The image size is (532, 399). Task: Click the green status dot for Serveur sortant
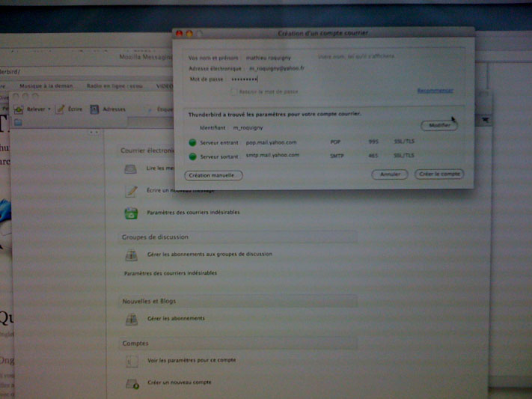point(193,156)
